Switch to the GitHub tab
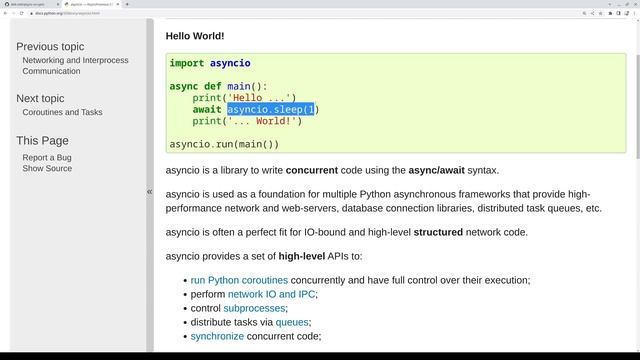 pyautogui.click(x=31, y=4)
